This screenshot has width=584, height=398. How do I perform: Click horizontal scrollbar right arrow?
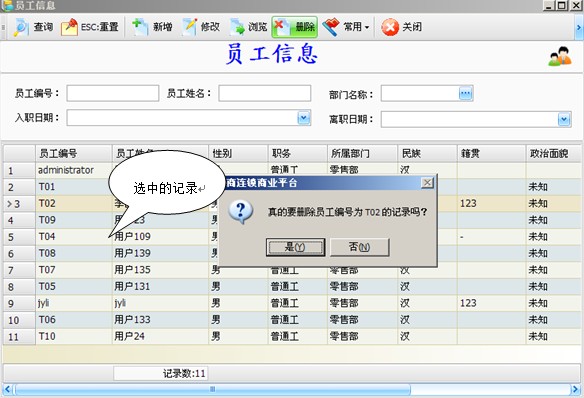576,389
